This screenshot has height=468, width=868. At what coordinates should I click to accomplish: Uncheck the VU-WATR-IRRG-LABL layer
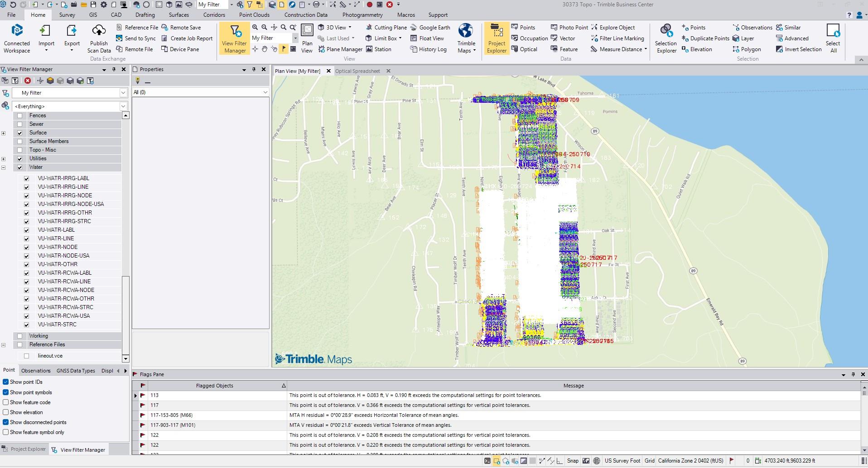click(x=26, y=178)
